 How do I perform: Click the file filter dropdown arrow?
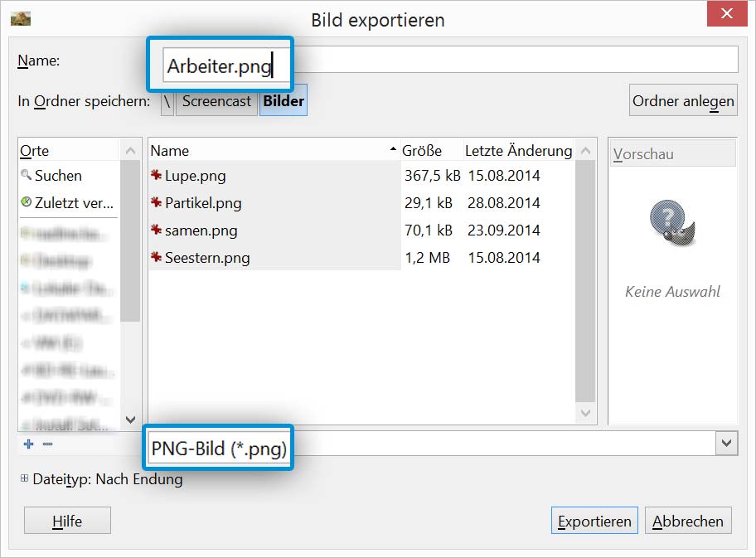coord(727,444)
